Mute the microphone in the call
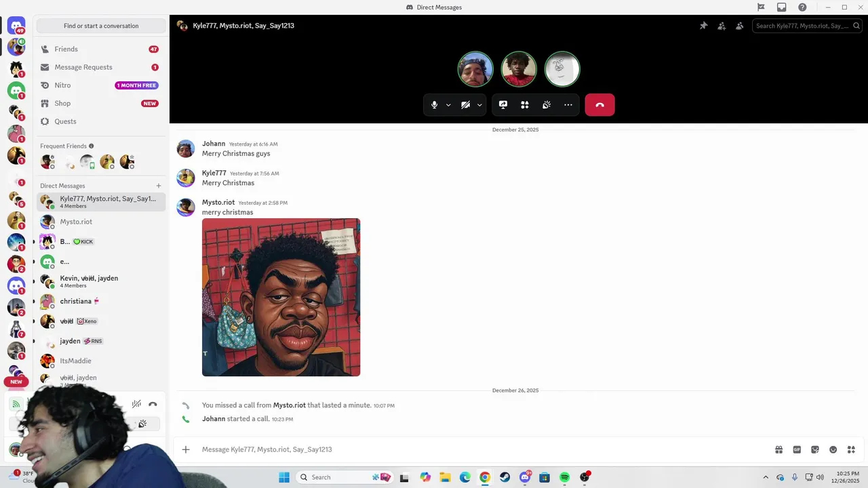The height and width of the screenshot is (488, 868). coord(435,105)
